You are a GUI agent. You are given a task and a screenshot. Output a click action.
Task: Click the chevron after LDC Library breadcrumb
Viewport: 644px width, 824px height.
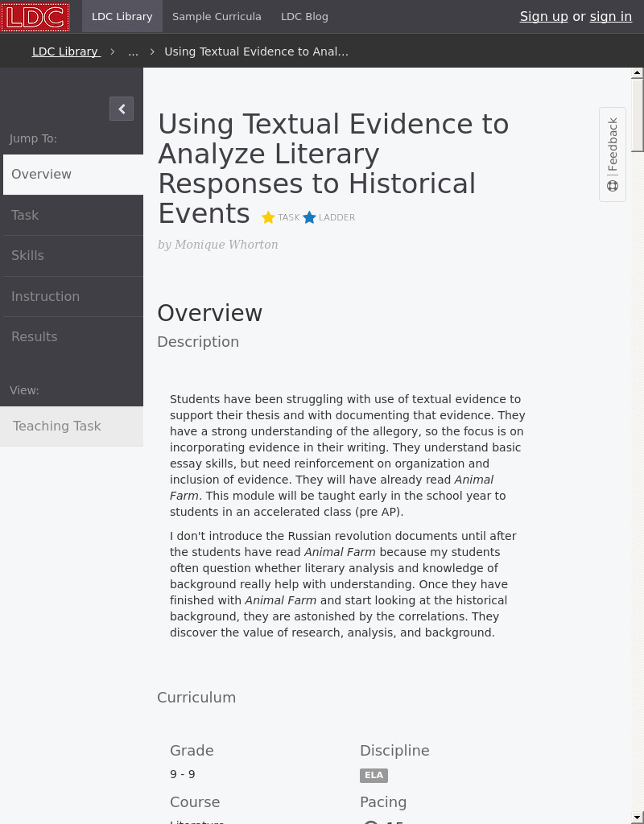click(113, 51)
